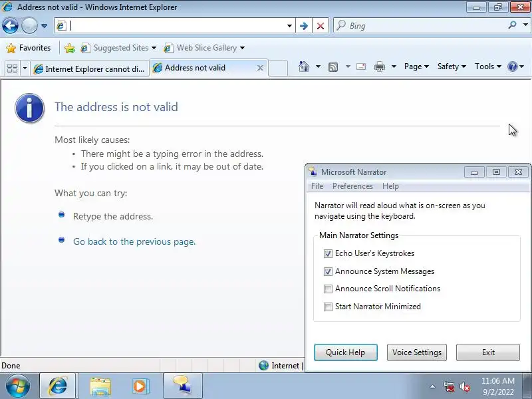Minimize the Microsoft Narrator window

tap(474, 172)
